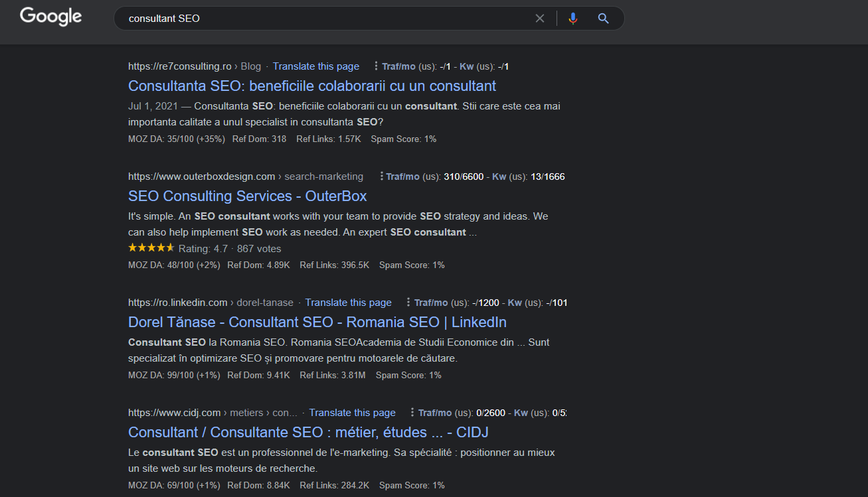This screenshot has height=497, width=868.
Task: Click "MOZ DA: 48/100 (+2%)" metric
Action: point(174,265)
